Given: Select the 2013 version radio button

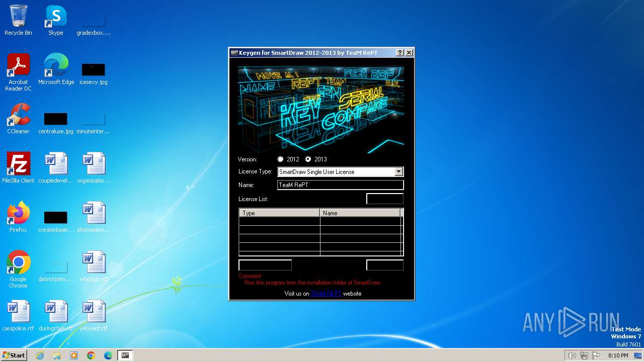Looking at the screenshot, I should (308, 159).
